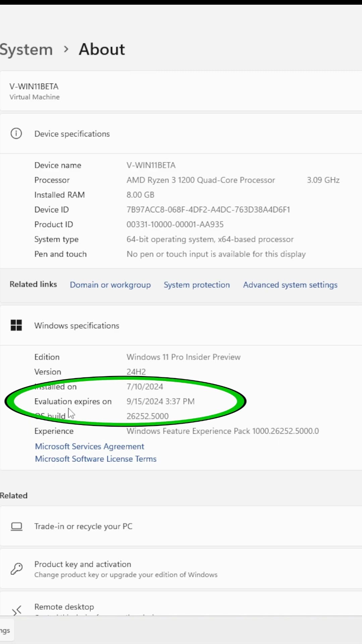The width and height of the screenshot is (362, 644).
Task: Click the info icon beside Device specifications
Action: [x=16, y=133]
